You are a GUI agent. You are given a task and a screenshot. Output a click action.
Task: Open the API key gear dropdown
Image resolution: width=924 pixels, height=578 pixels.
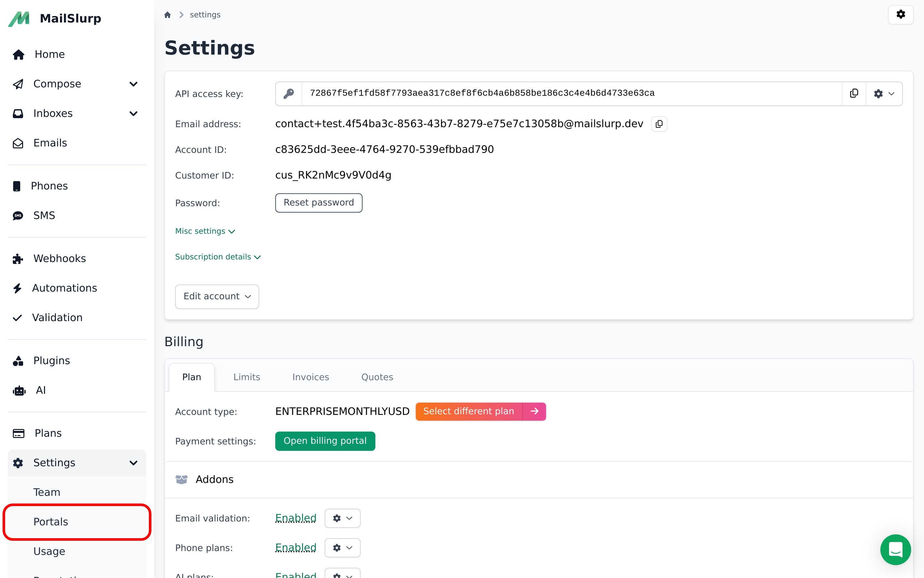click(884, 94)
